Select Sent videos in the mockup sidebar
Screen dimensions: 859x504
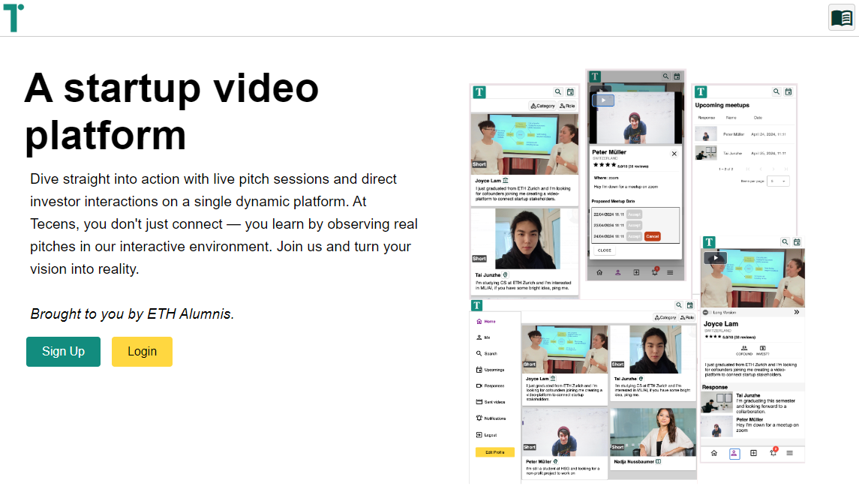[491, 402]
